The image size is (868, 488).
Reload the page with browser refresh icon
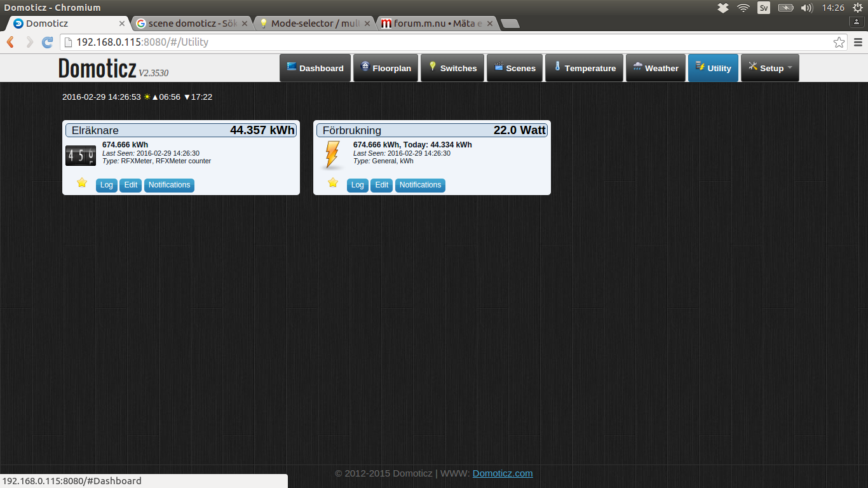click(x=47, y=43)
